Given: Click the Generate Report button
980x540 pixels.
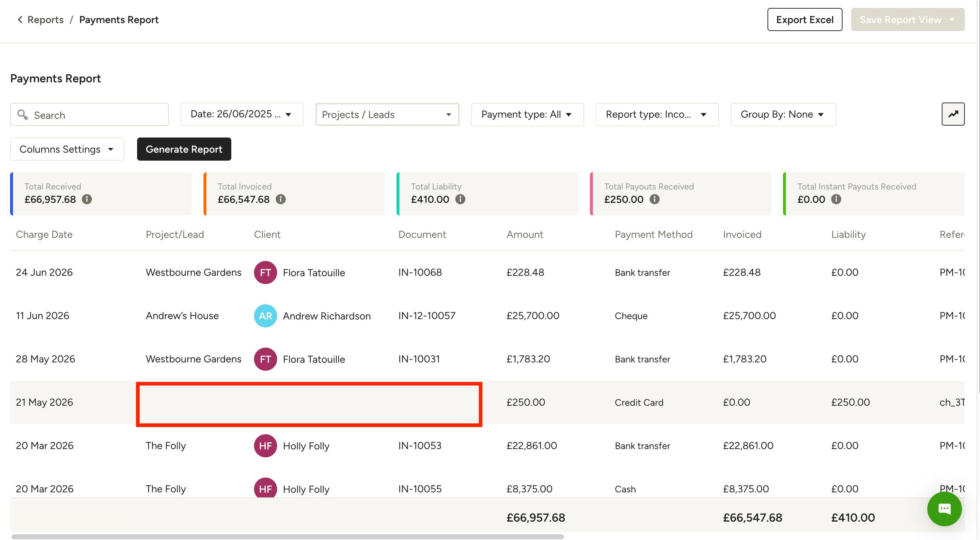Looking at the screenshot, I should 184,149.
